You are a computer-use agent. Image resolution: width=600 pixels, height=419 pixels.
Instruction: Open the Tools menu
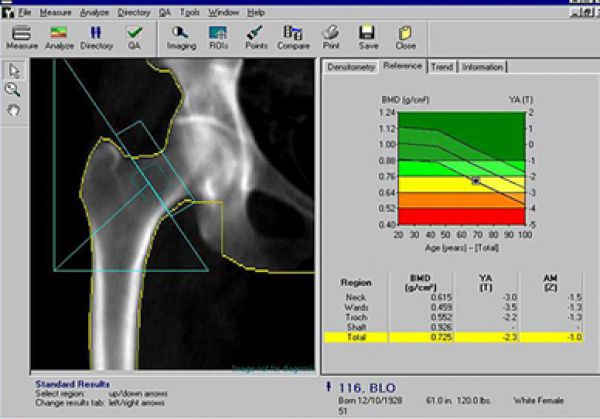coord(190,12)
